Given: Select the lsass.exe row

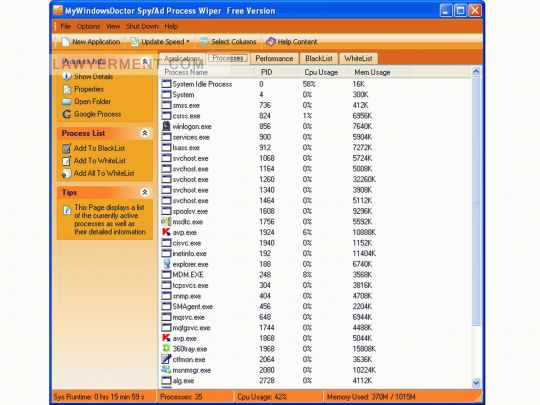Looking at the screenshot, I should pos(316,148).
